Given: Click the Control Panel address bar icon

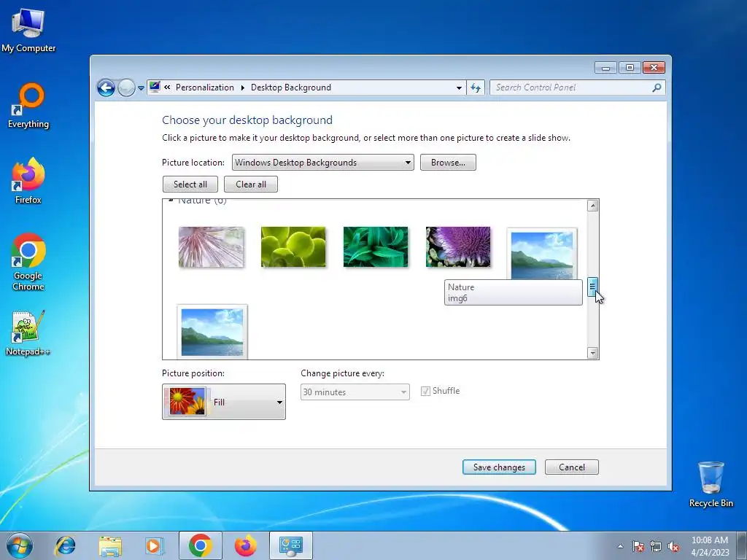Looking at the screenshot, I should click(155, 87).
